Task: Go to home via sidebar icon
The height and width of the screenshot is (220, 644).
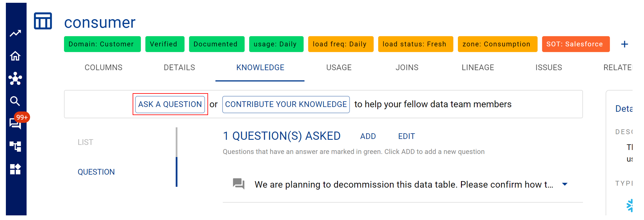Action: tap(15, 56)
